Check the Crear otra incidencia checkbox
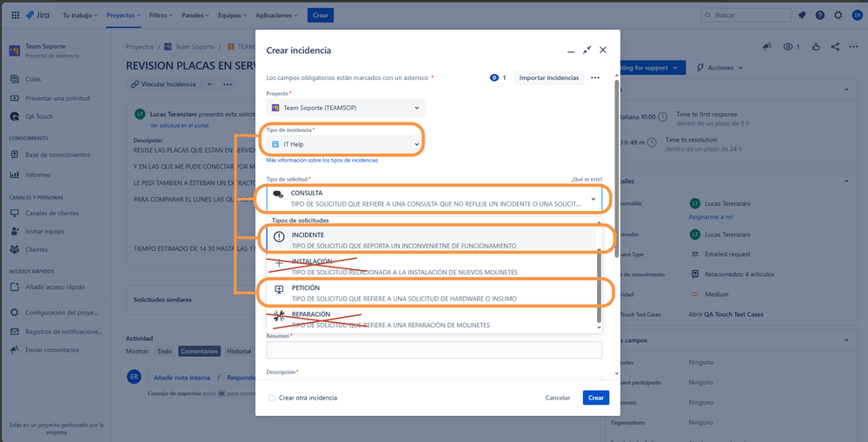The width and height of the screenshot is (868, 442). click(x=271, y=398)
